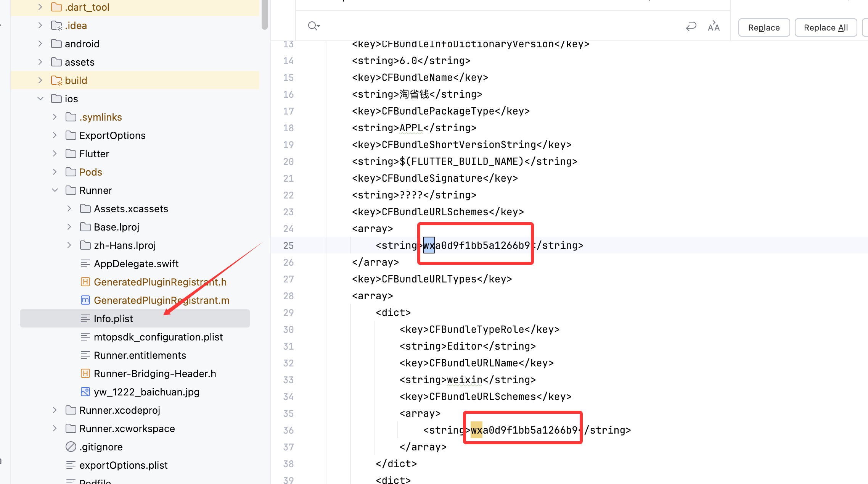Open the search history magnifier dropdown
Viewport: 868px width, 484px height.
(314, 26)
